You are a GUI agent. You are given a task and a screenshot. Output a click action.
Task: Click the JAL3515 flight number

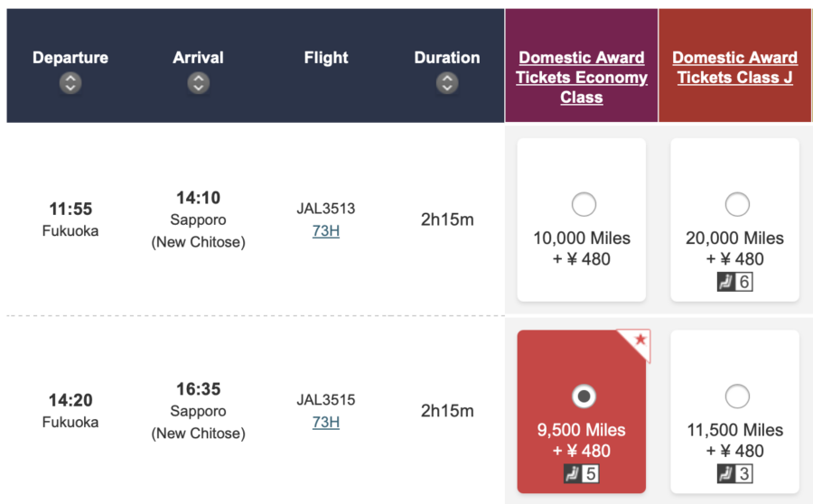326,400
